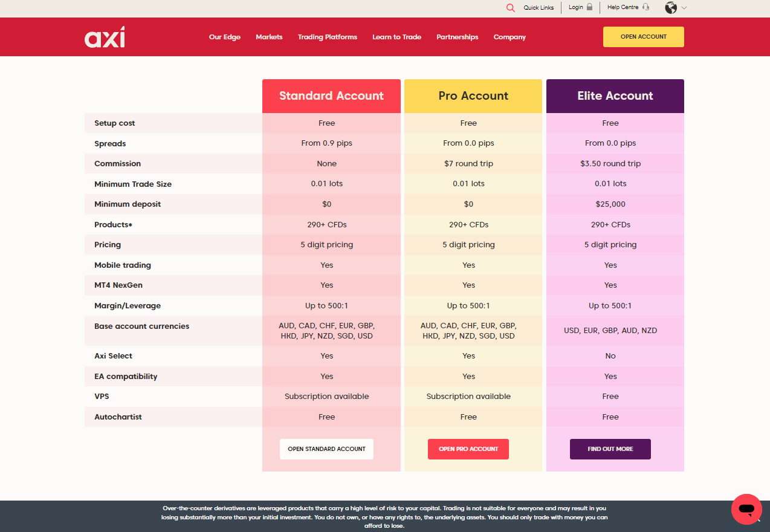This screenshot has height=532, width=770.
Task: Open Quick Links
Action: [x=539, y=7]
